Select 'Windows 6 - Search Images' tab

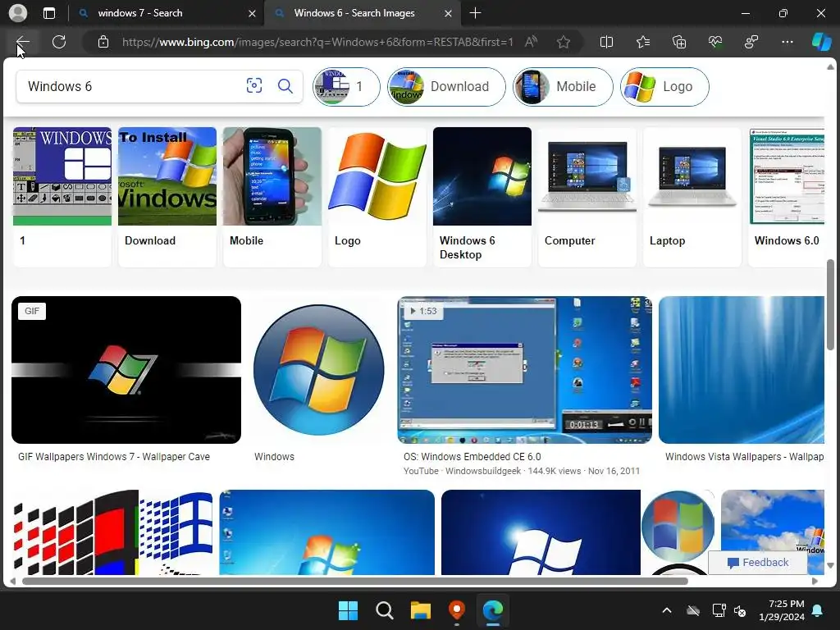click(x=362, y=13)
